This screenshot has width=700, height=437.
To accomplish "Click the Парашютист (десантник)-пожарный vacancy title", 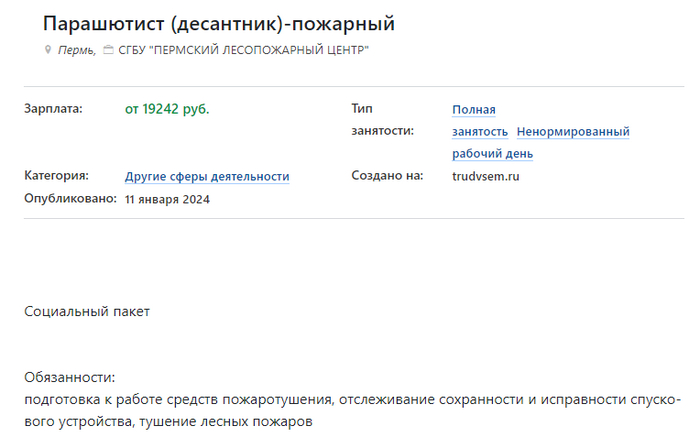I will 219,23.
